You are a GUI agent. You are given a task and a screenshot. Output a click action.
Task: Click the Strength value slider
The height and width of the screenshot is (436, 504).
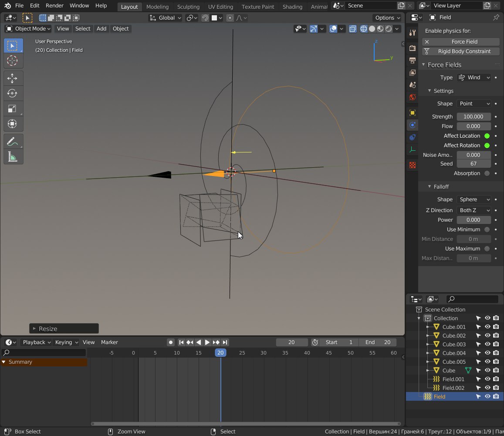coord(473,117)
